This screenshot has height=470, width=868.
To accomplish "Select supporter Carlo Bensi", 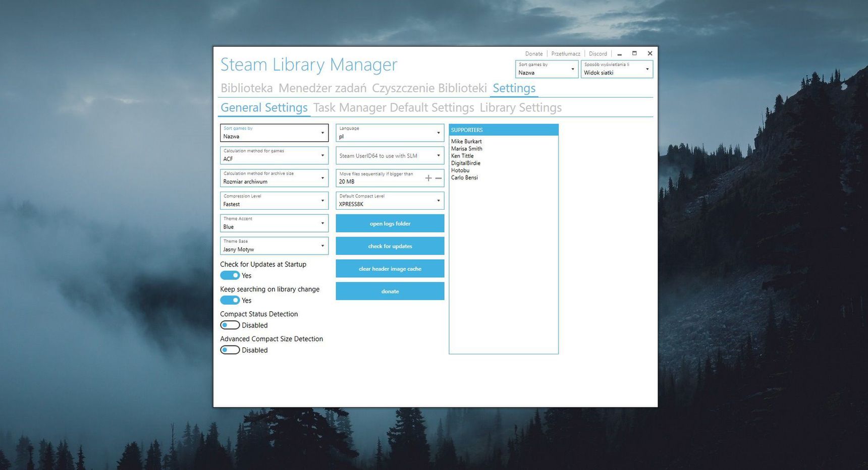I will pos(464,178).
